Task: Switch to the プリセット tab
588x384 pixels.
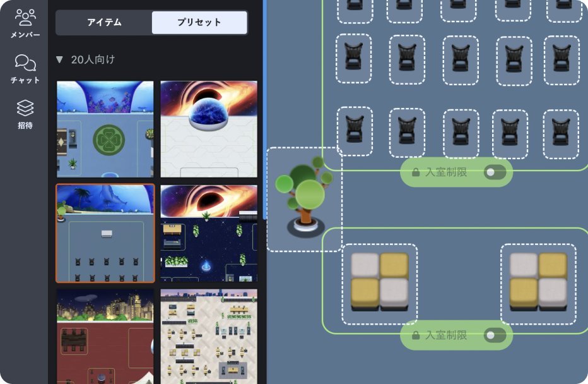Action: pos(199,23)
